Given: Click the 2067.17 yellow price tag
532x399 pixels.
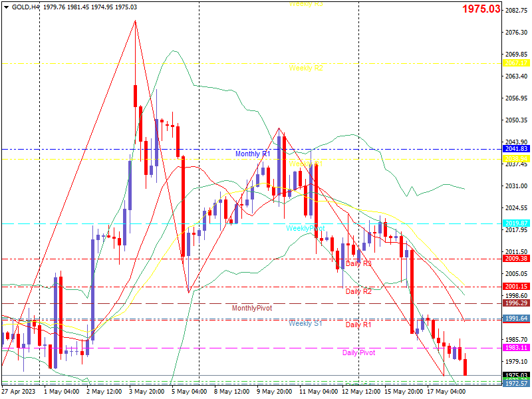Looking at the screenshot, I should [x=517, y=63].
